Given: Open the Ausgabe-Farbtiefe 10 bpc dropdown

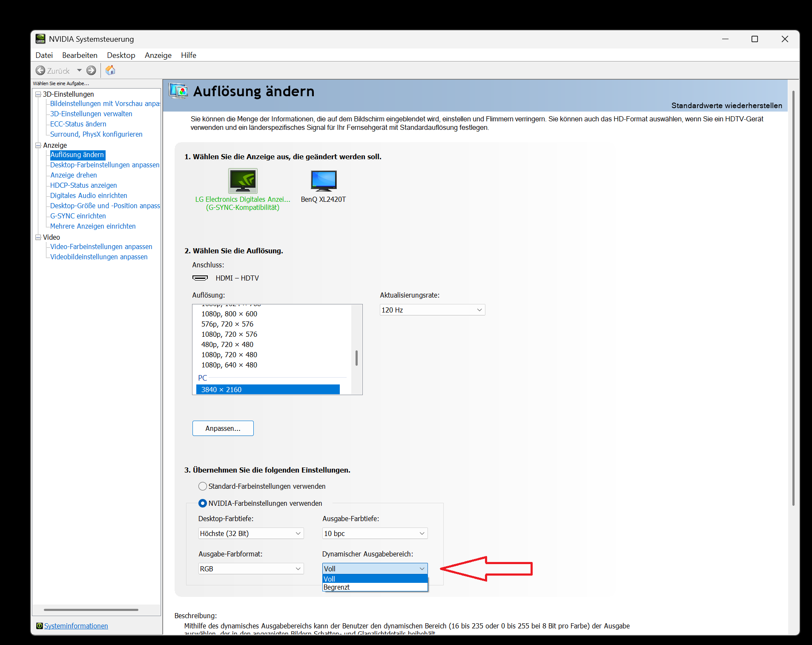Looking at the screenshot, I should pyautogui.click(x=375, y=533).
